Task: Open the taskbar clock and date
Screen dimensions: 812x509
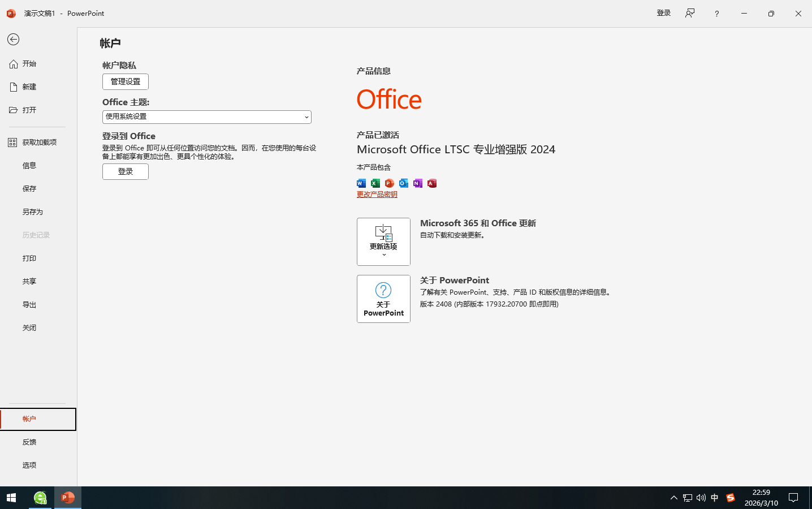Action: (761, 498)
